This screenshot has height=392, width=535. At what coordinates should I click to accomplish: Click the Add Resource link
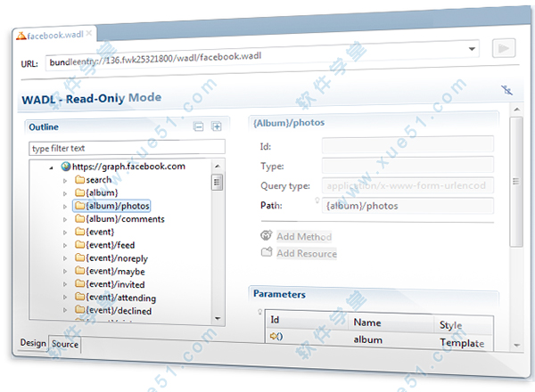(x=307, y=253)
